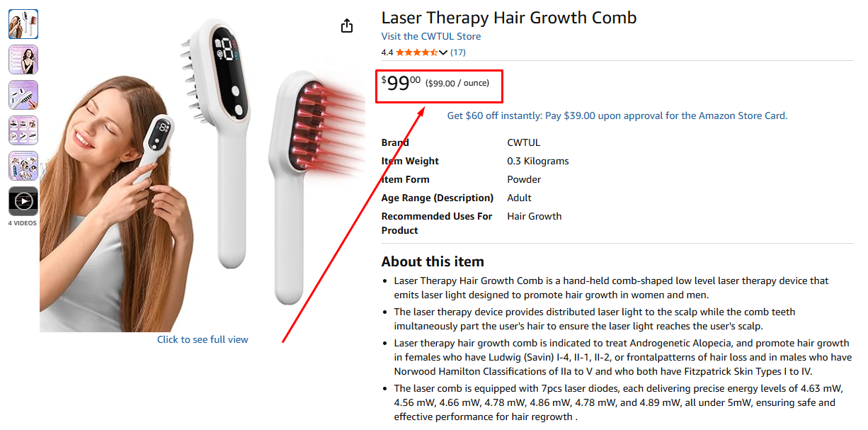Play the product video thumbnail

[x=23, y=201]
